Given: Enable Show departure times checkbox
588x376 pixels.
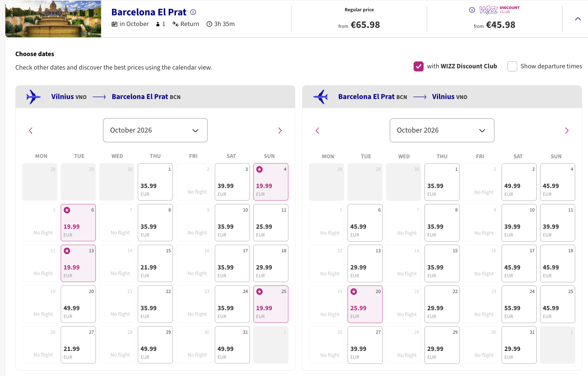Looking at the screenshot, I should (512, 66).
